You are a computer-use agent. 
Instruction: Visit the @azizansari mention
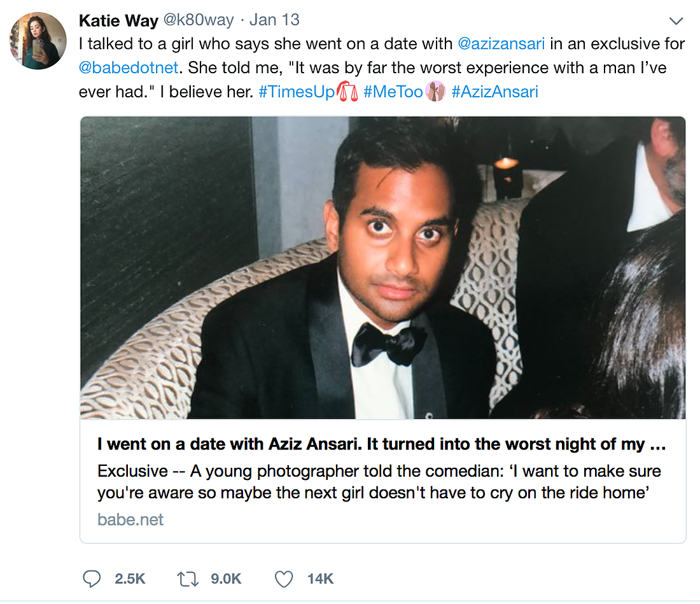[501, 44]
